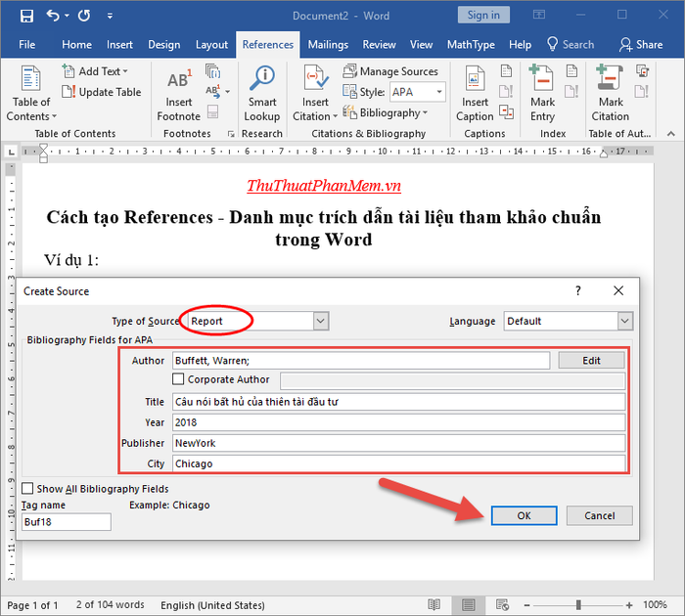685x616 pixels.
Task: Switch to the Review tab
Action: [380, 45]
